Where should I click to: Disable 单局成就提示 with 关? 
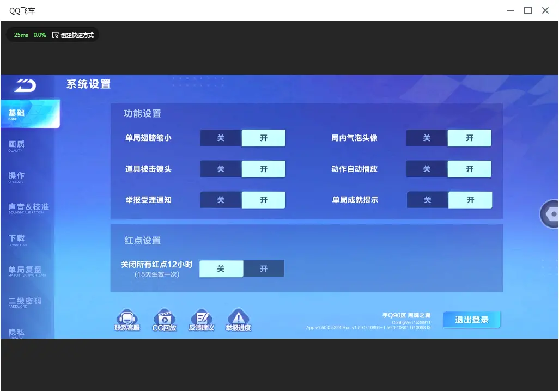click(x=428, y=200)
